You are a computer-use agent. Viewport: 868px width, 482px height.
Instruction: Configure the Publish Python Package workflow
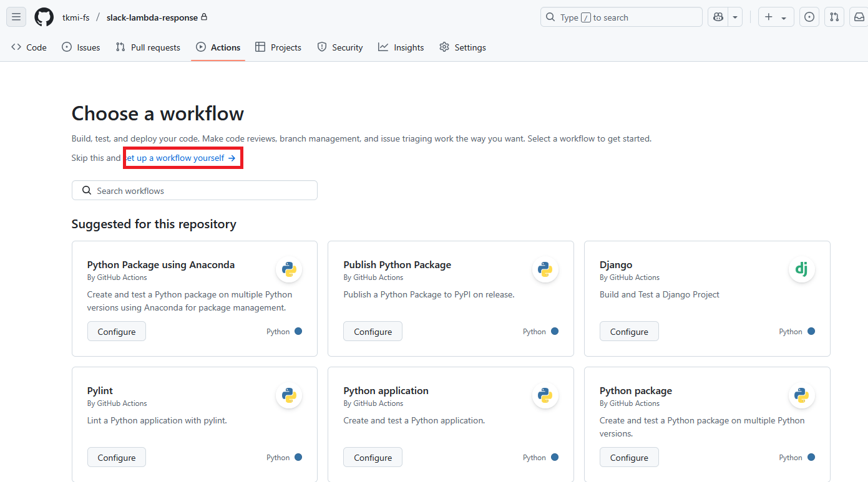click(373, 331)
